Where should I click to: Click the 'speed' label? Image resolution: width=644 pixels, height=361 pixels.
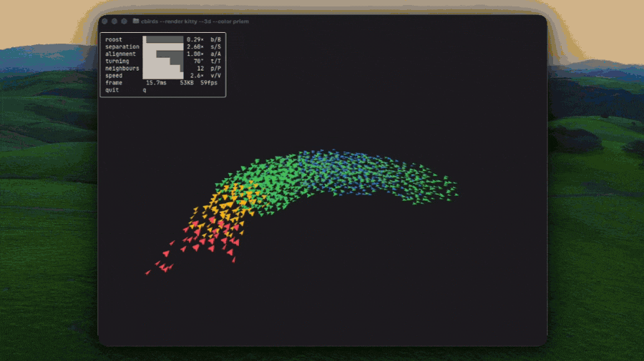114,76
